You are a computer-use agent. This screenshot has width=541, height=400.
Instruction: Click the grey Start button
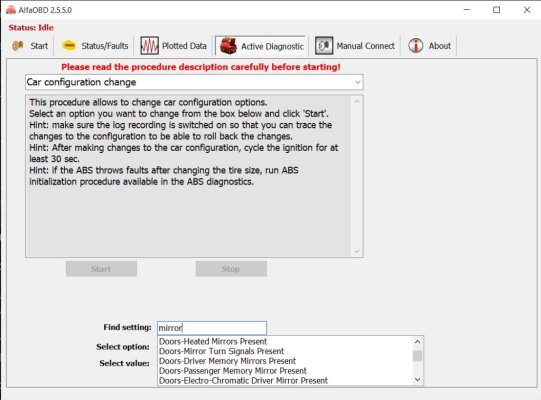click(x=101, y=269)
